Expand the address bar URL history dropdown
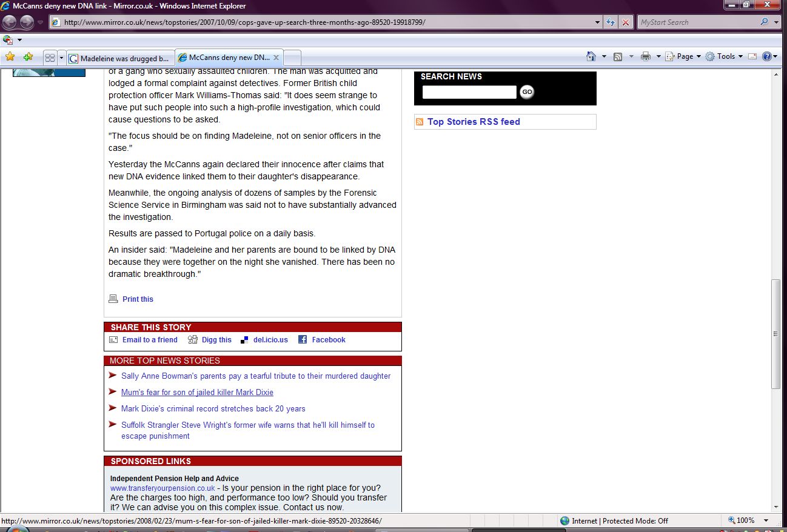The image size is (787, 532). coord(598,22)
